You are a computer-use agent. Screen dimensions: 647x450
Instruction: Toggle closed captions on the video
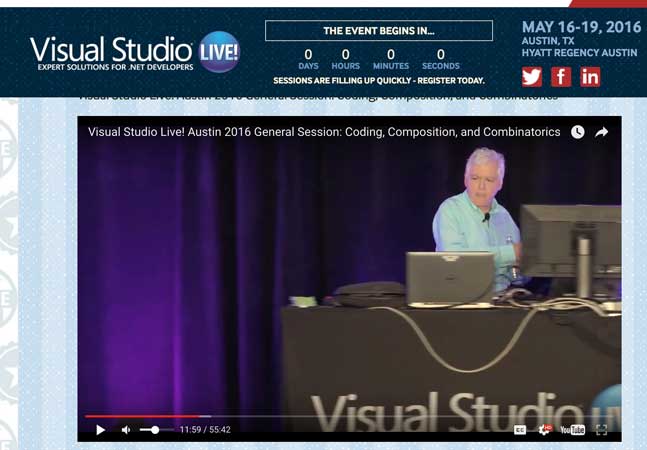click(520, 430)
